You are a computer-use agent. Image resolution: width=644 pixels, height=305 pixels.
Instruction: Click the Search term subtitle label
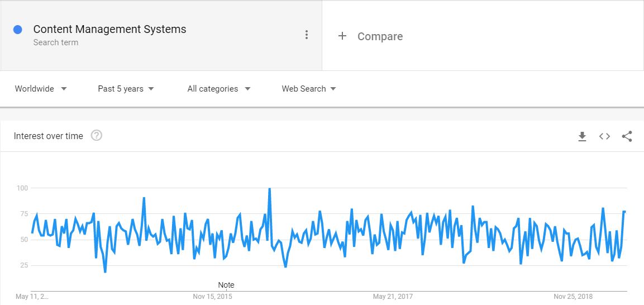55,42
